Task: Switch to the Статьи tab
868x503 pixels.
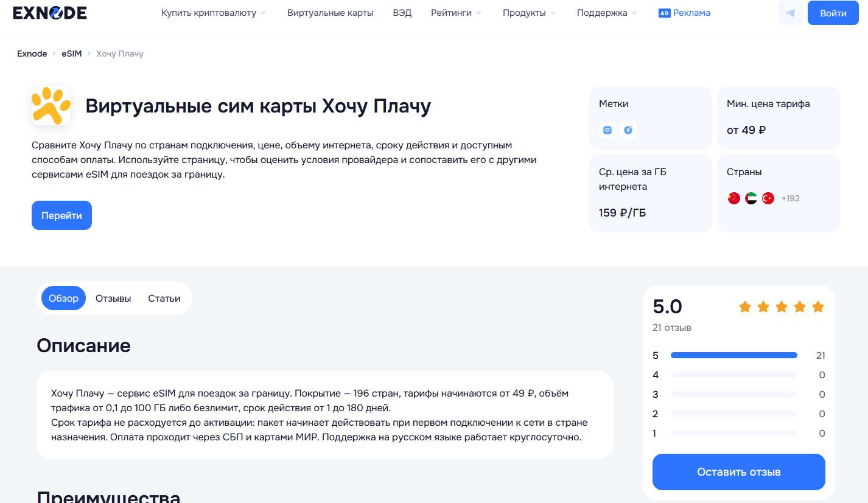Action: pyautogui.click(x=164, y=298)
